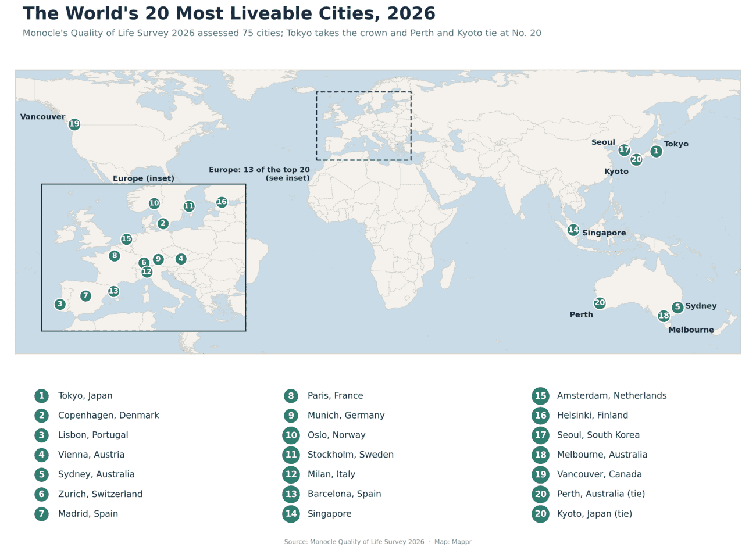The image size is (756, 554).
Task: Click inset map marker 11 for Stockholm
Action: [189, 206]
